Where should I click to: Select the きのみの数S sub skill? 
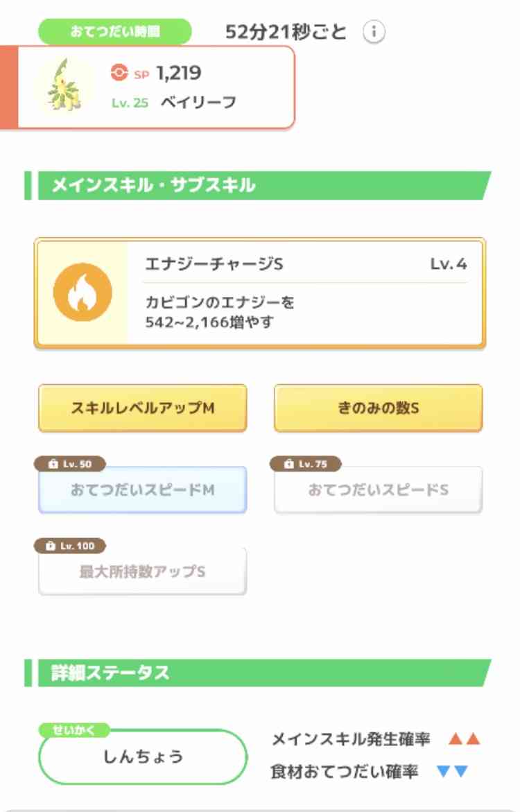378,408
